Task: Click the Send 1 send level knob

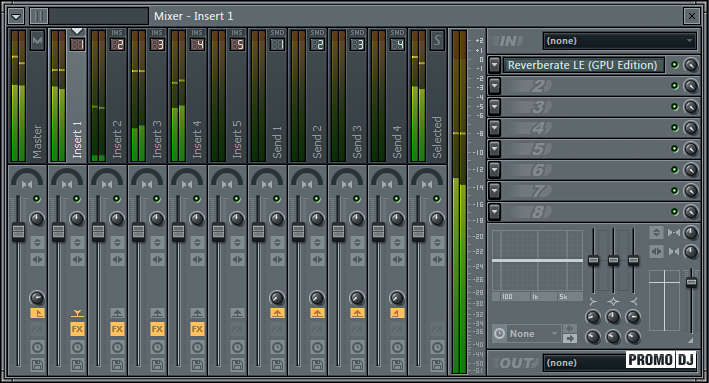Action: [277, 298]
